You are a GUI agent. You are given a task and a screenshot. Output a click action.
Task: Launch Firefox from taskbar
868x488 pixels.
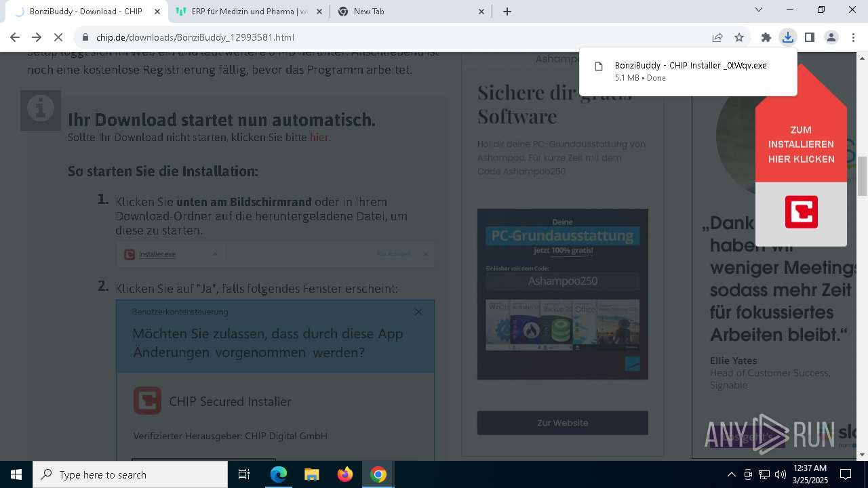[345, 474]
